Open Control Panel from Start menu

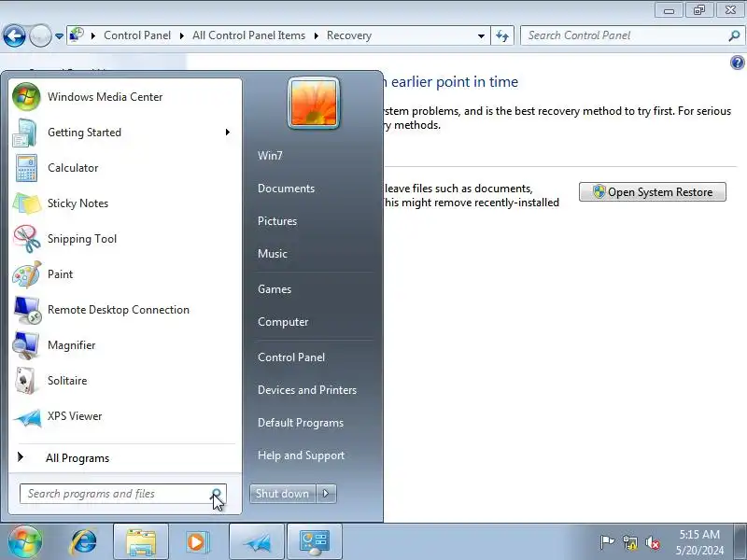291,357
